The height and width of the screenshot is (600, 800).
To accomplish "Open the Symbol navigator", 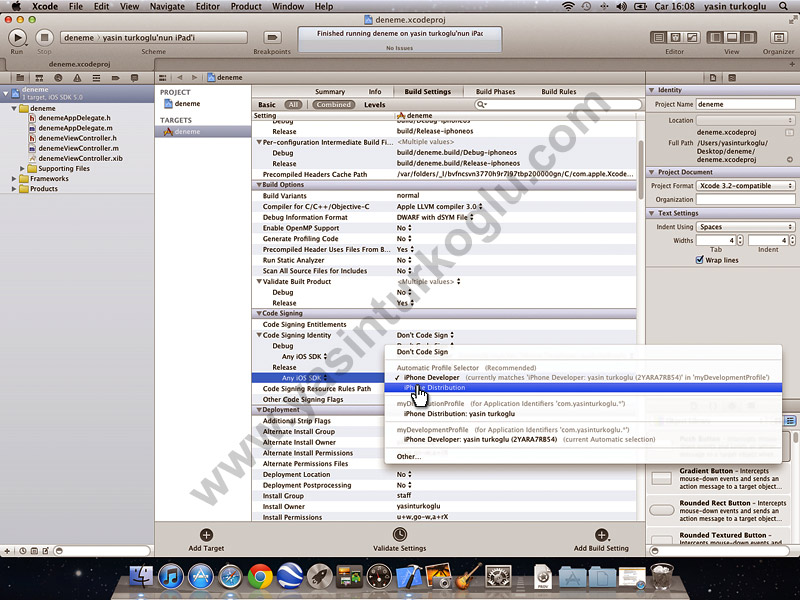I will [39, 78].
